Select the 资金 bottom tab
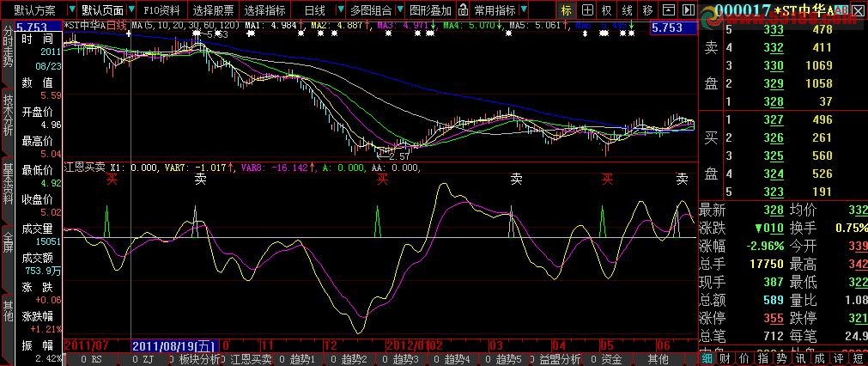 tap(607, 359)
